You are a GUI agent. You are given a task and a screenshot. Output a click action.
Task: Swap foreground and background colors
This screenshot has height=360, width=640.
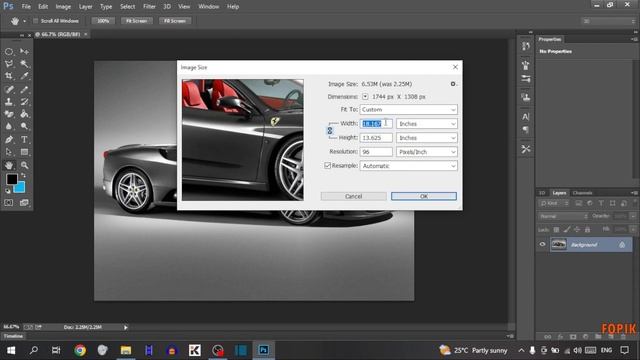coord(23,175)
